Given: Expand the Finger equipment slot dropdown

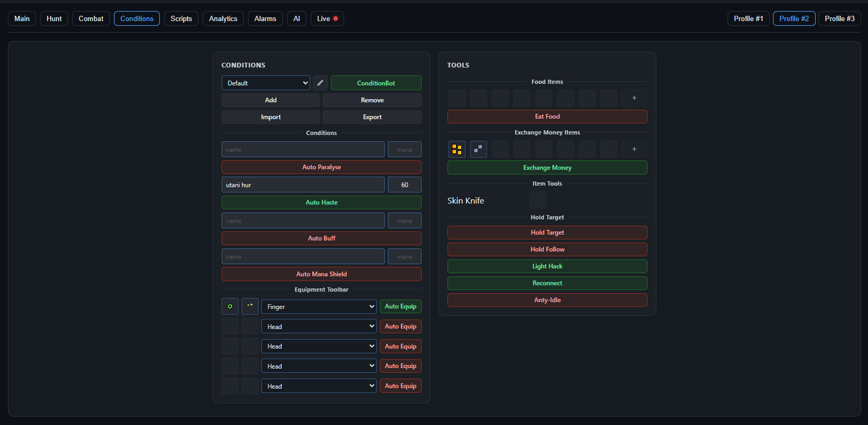Looking at the screenshot, I should (319, 307).
